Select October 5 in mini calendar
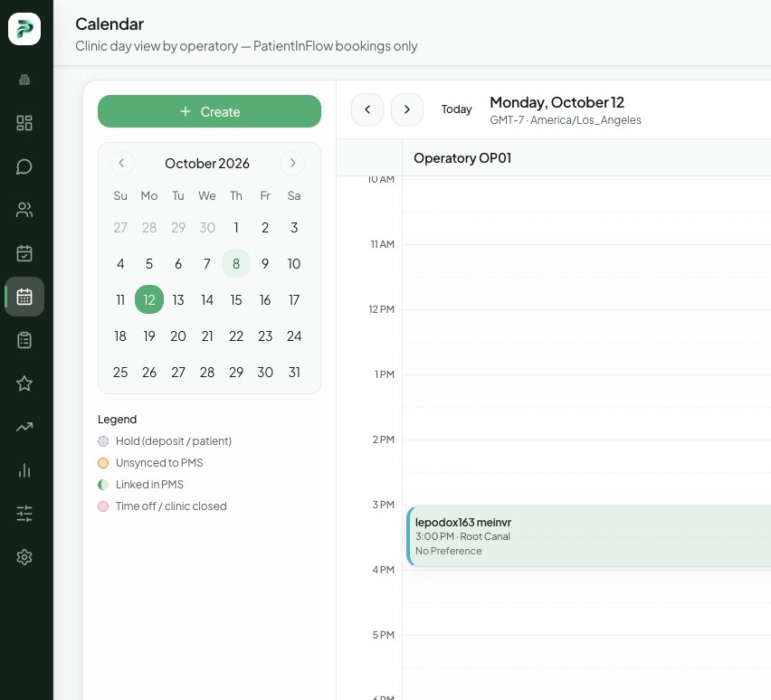771x700 pixels. click(149, 263)
